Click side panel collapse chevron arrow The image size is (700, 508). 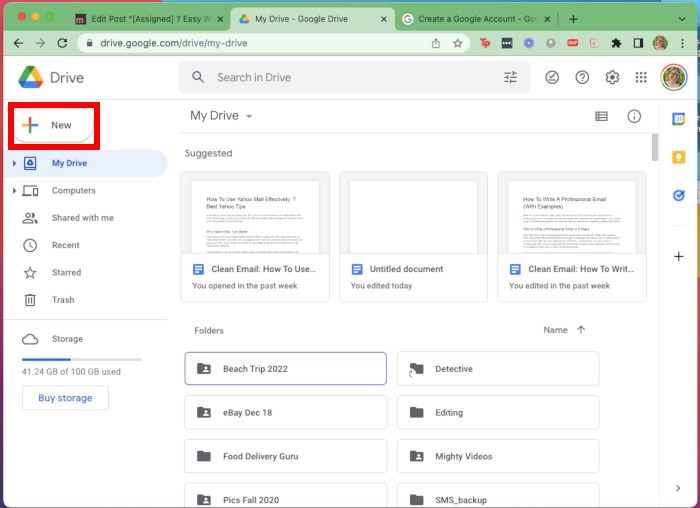click(x=678, y=488)
